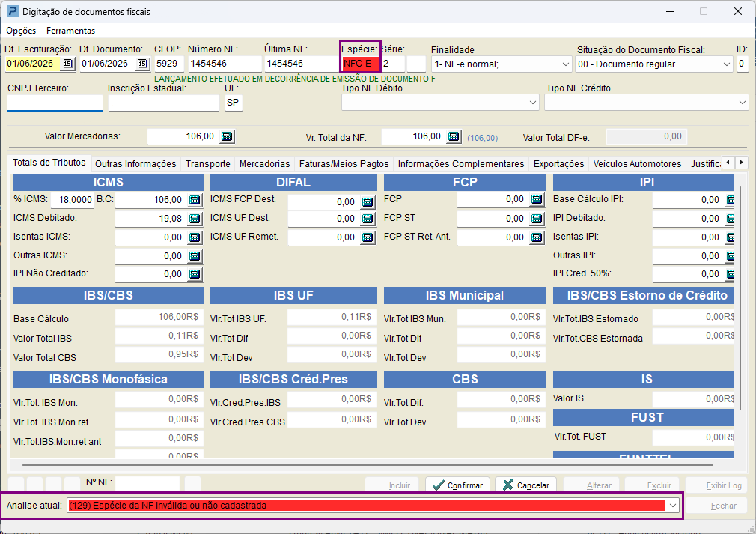This screenshot has width=756, height=534.
Task: Open Informações Complementares tab
Action: [x=461, y=164]
